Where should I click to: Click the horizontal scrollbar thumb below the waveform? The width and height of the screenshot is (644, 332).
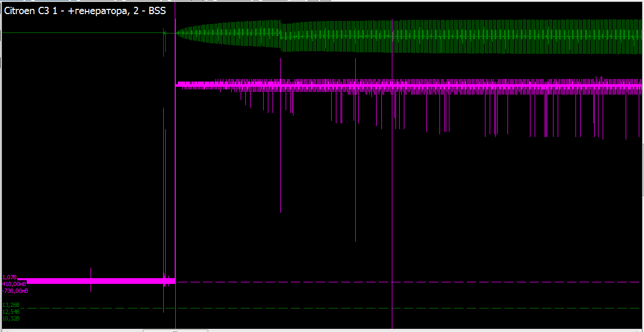pos(175,330)
